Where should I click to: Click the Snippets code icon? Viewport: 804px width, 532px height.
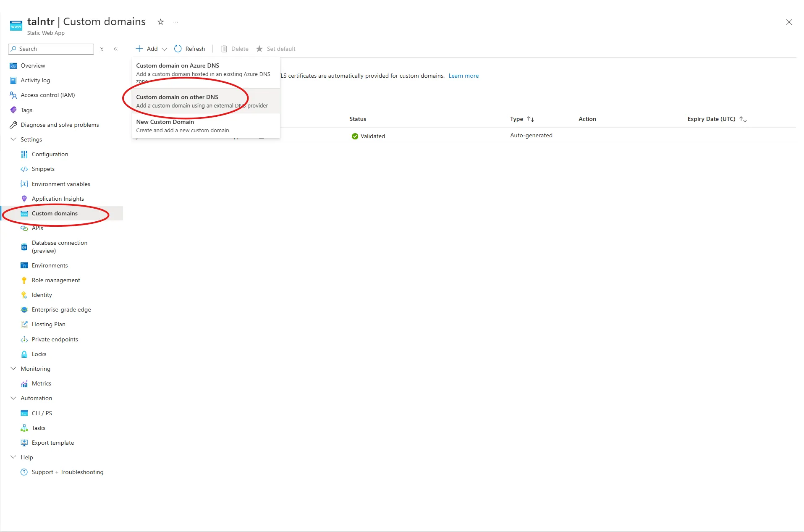(24, 169)
